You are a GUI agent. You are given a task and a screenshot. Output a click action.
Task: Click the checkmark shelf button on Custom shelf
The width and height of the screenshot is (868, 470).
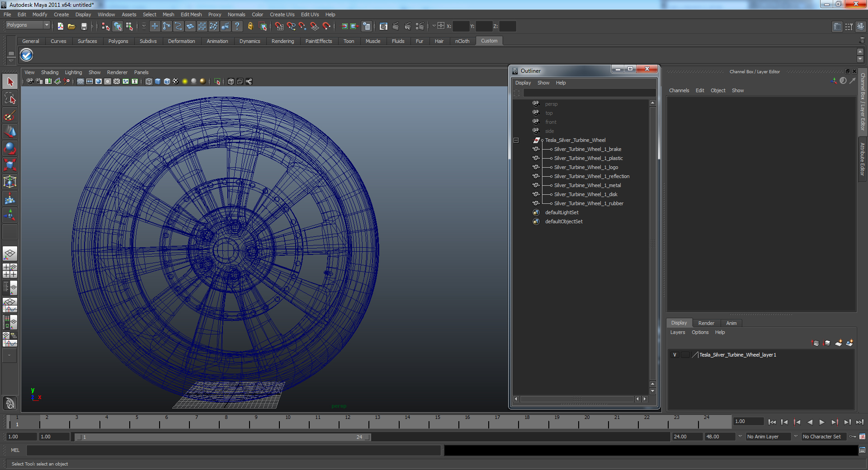(27, 55)
